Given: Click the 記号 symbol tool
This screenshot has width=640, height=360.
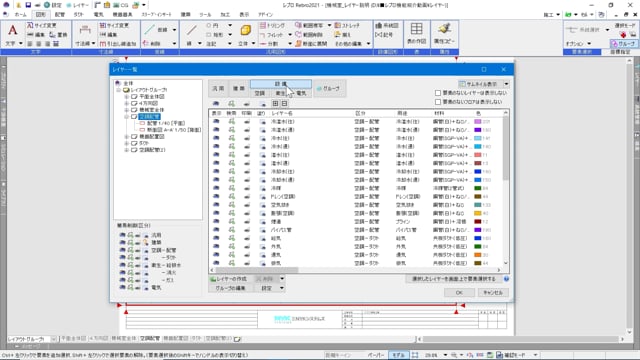Looking at the screenshot, I should coord(384,35).
